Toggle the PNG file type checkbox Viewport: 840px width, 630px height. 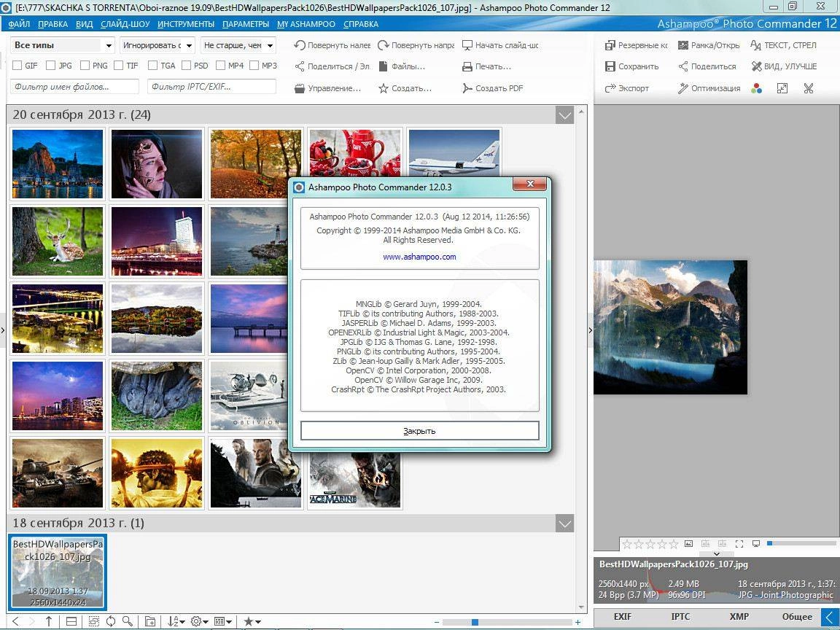click(85, 66)
